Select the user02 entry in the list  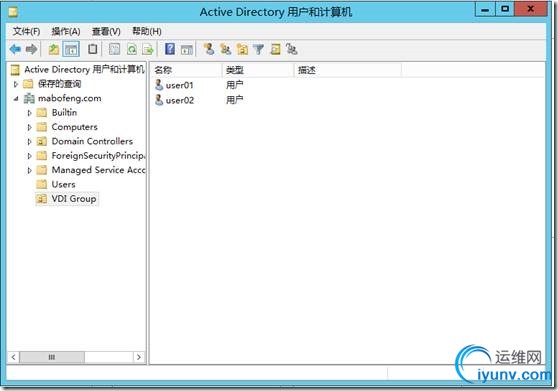pyautogui.click(x=180, y=100)
